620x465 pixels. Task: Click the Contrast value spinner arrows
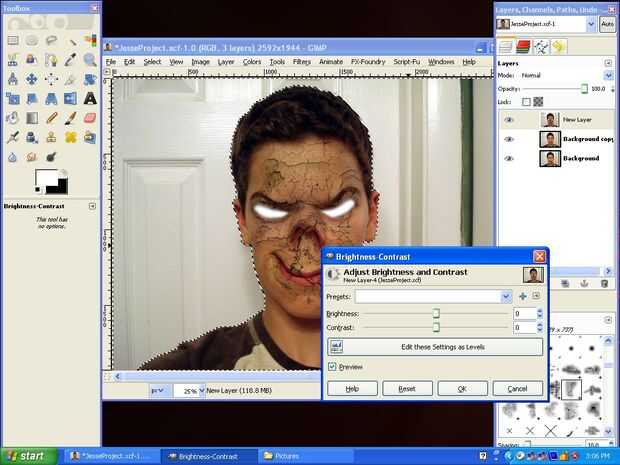540,327
